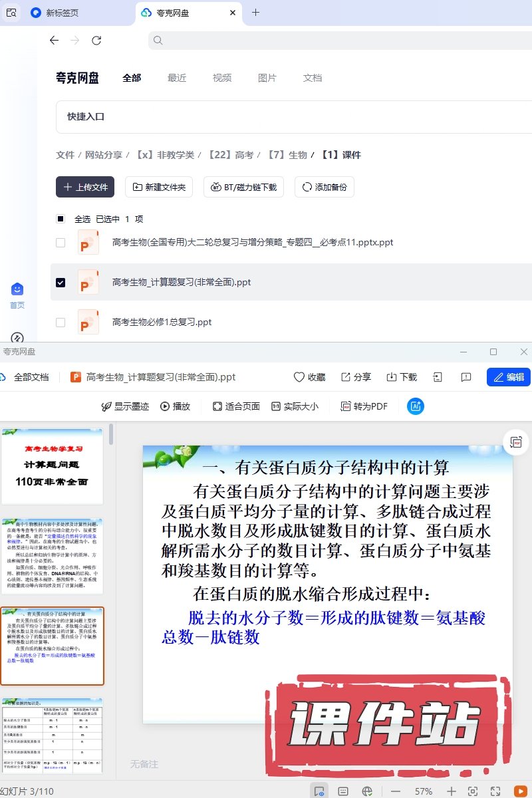Click the blue AI assistant icon
The width and height of the screenshot is (532, 798).
click(416, 406)
